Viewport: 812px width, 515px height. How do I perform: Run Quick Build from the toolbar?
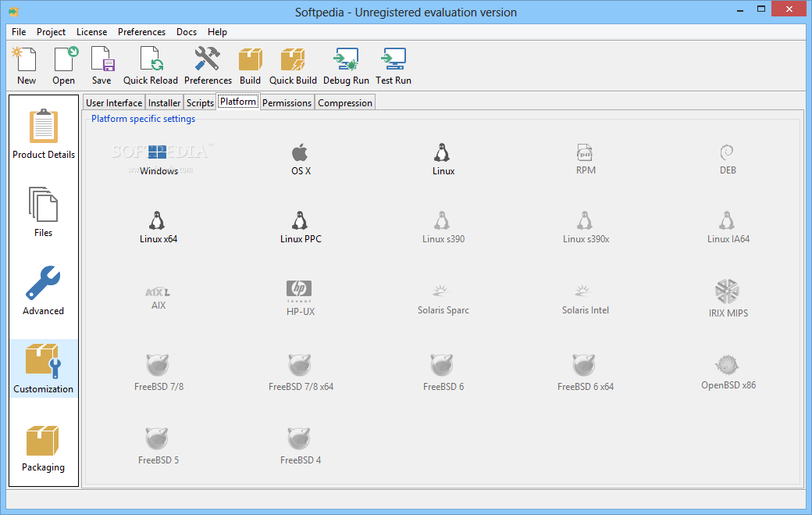coord(293,66)
